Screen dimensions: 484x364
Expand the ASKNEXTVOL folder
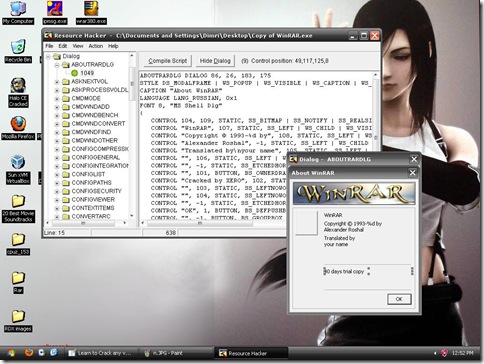tap(57, 82)
